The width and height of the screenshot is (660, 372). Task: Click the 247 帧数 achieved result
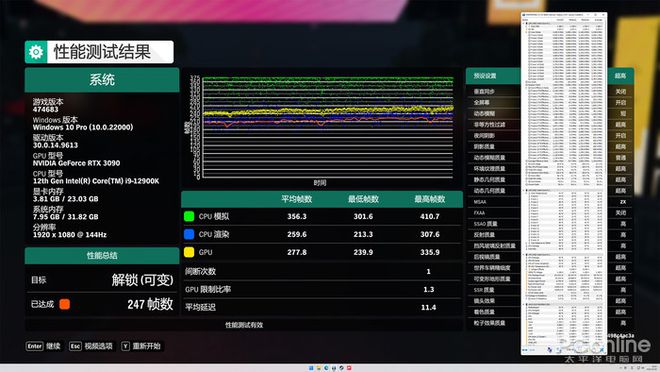point(150,304)
